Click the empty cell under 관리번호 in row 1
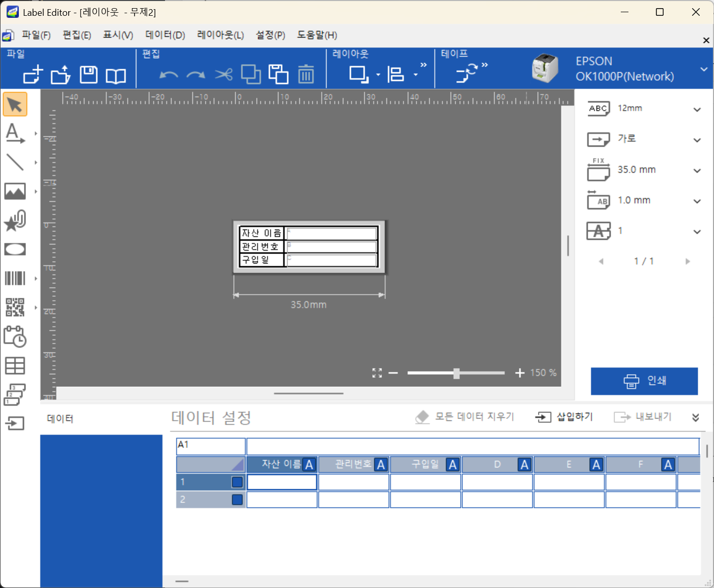 354,482
